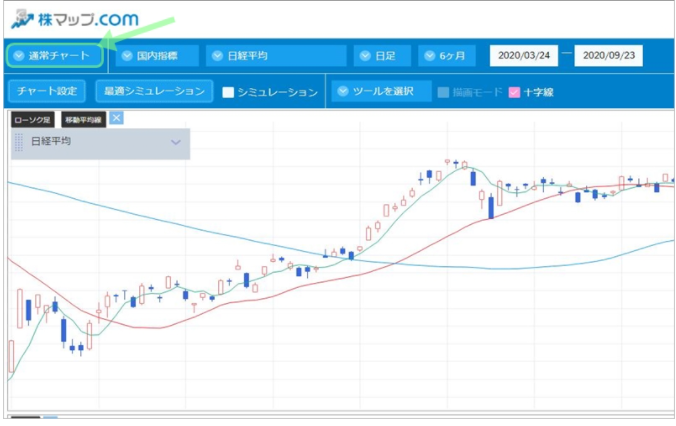Click the 株マップ.com logo
Image resolution: width=676 pixels, height=426 pixels.
point(75,20)
